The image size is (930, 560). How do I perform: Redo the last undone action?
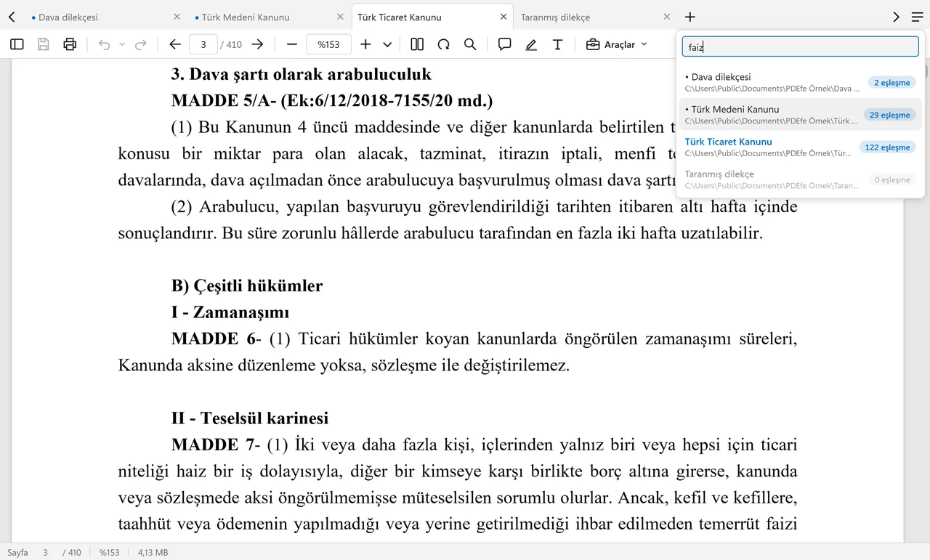(x=141, y=44)
